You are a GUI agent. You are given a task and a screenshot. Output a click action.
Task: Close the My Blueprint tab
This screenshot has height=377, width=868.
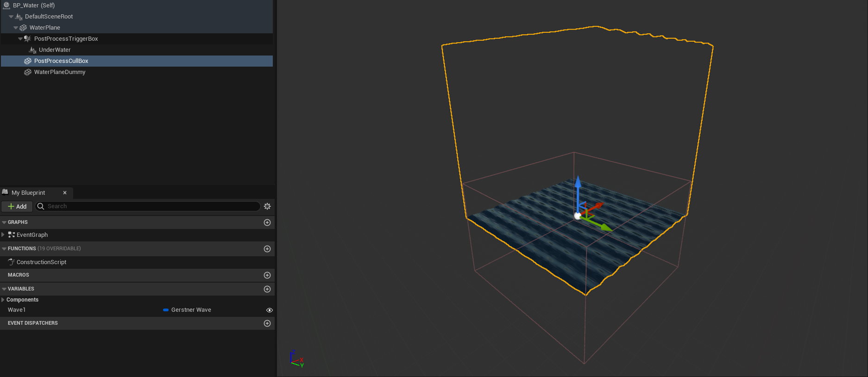pos(65,193)
